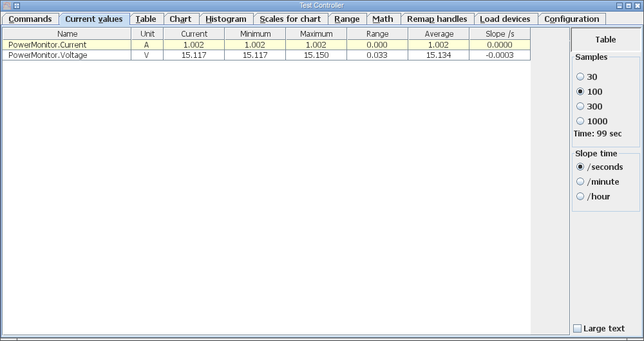
Task: Switch to the Configuration tab
Action: (571, 19)
